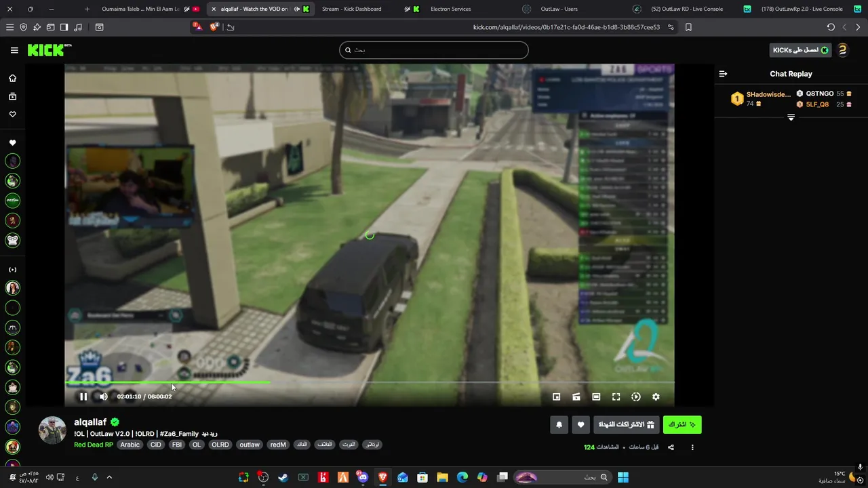The height and width of the screenshot is (488, 868).
Task: Select the CID tag
Action: (155, 445)
